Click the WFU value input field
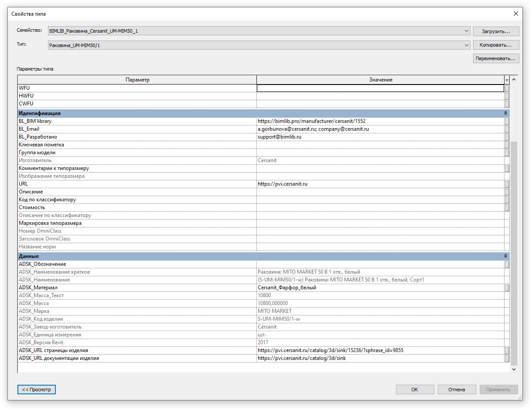This screenshot has height=410, width=532. pyautogui.click(x=380, y=88)
